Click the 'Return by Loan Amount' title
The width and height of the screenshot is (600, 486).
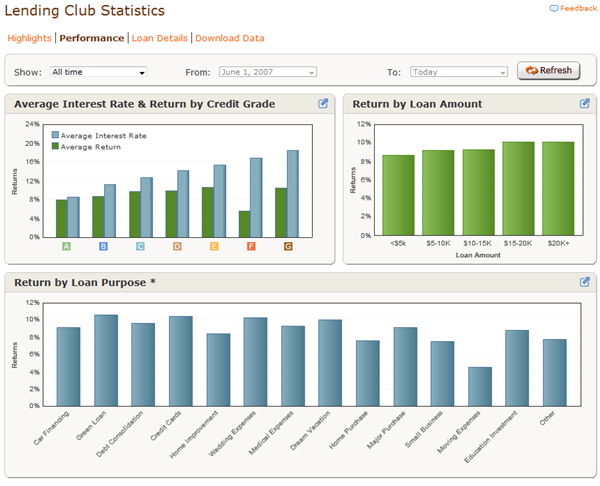pos(417,104)
